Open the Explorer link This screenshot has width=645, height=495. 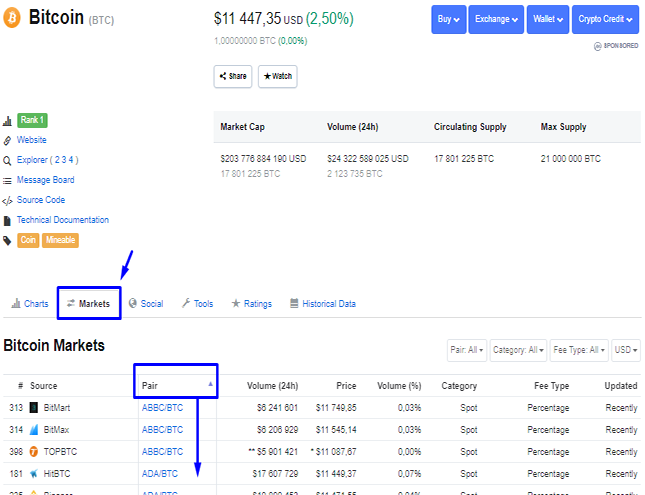click(32, 160)
